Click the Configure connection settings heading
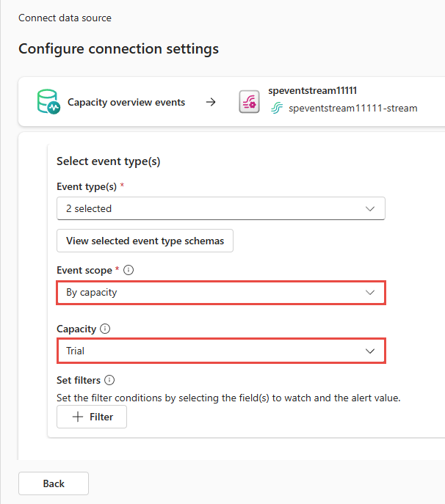This screenshot has height=504, width=445. click(118, 49)
